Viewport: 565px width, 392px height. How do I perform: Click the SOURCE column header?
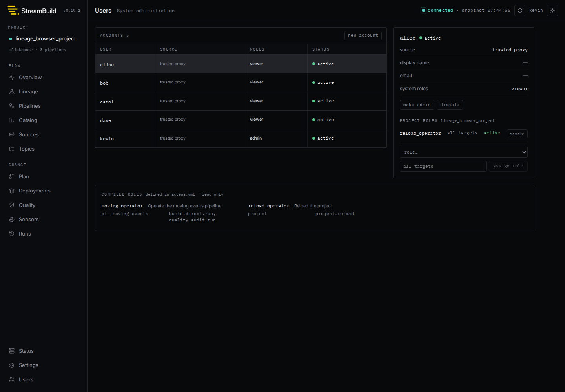click(x=169, y=49)
